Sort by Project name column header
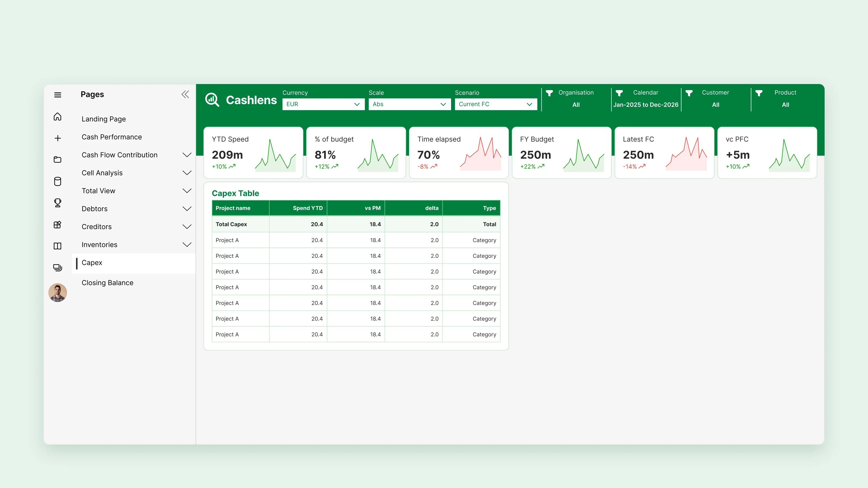The image size is (868, 488). pos(241,208)
